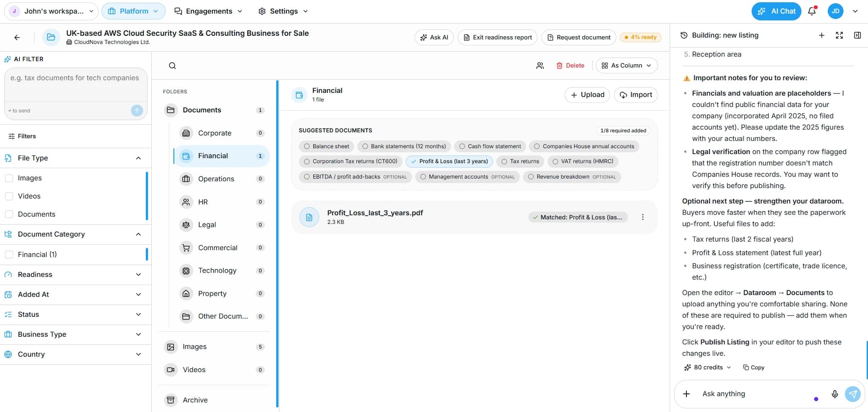
Task: Send the AI filter query arrow
Action: coord(137,110)
